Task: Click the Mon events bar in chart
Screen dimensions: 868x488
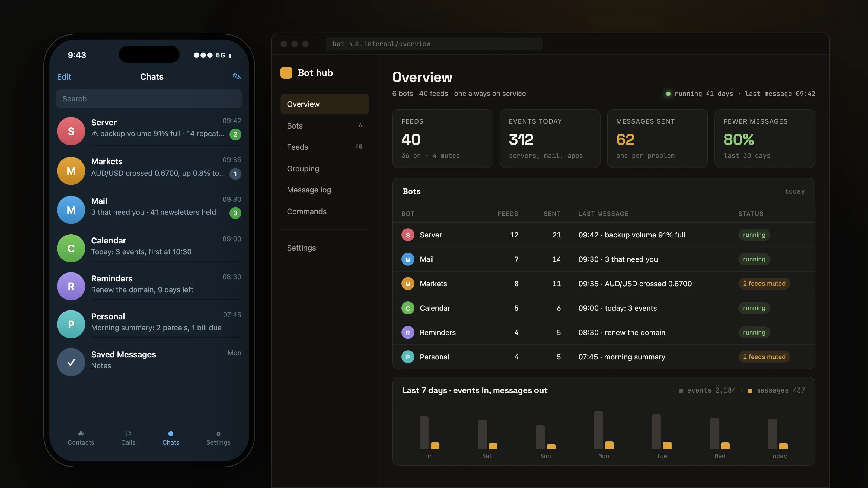Action: [598, 430]
